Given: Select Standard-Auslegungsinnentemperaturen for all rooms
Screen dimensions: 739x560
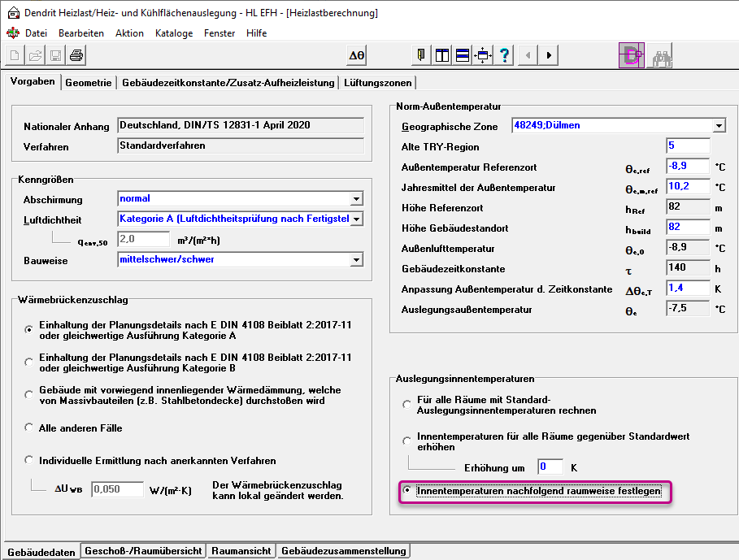Looking at the screenshot, I should 406,405.
